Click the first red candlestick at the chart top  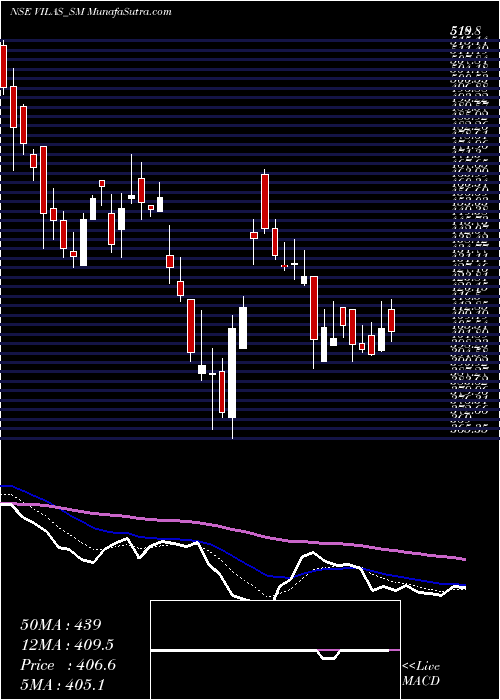[x=3, y=66]
